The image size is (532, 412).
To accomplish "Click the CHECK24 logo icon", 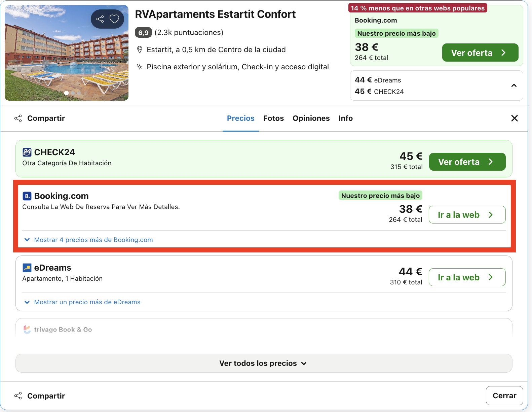I will click(27, 152).
